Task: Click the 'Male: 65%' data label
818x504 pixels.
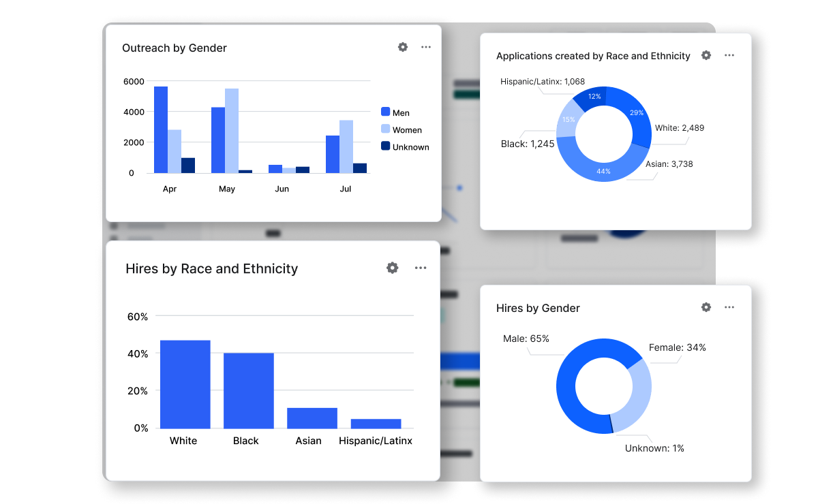Action: click(526, 338)
